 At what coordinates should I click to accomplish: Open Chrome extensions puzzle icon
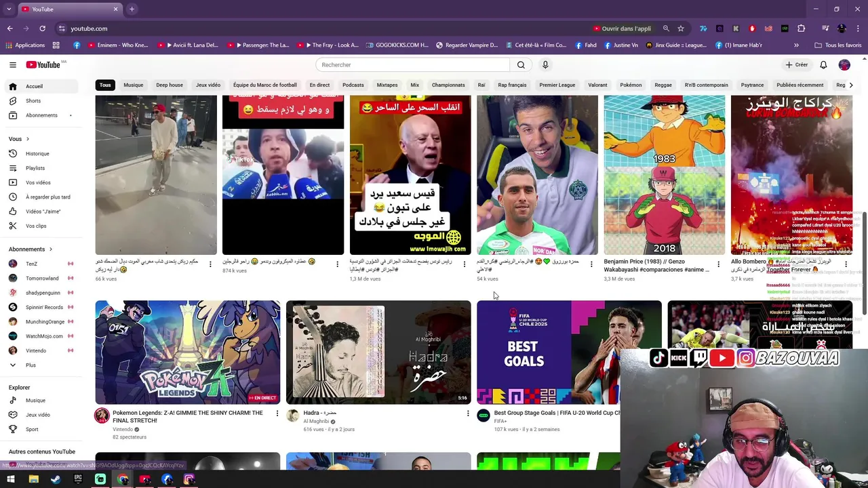pyautogui.click(x=802, y=28)
